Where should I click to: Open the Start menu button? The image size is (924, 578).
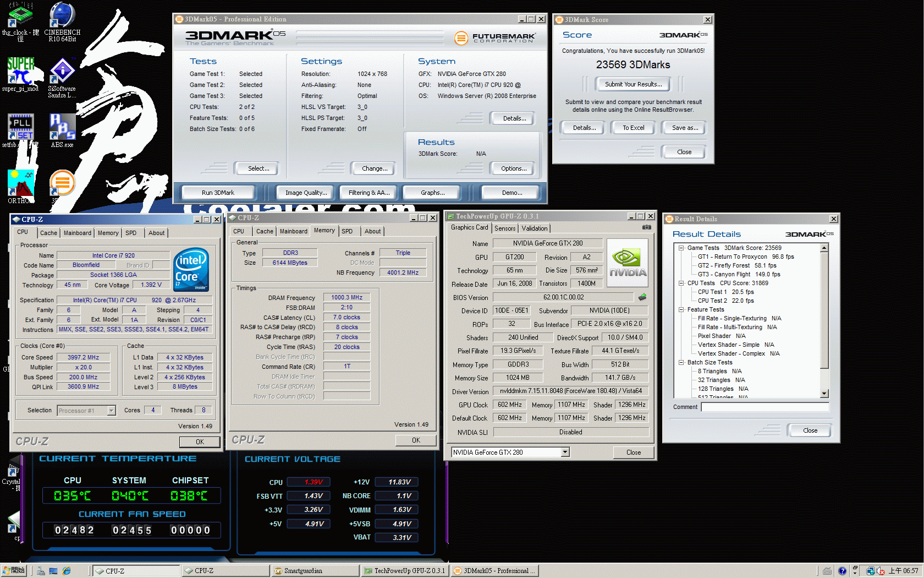pyautogui.click(x=14, y=571)
